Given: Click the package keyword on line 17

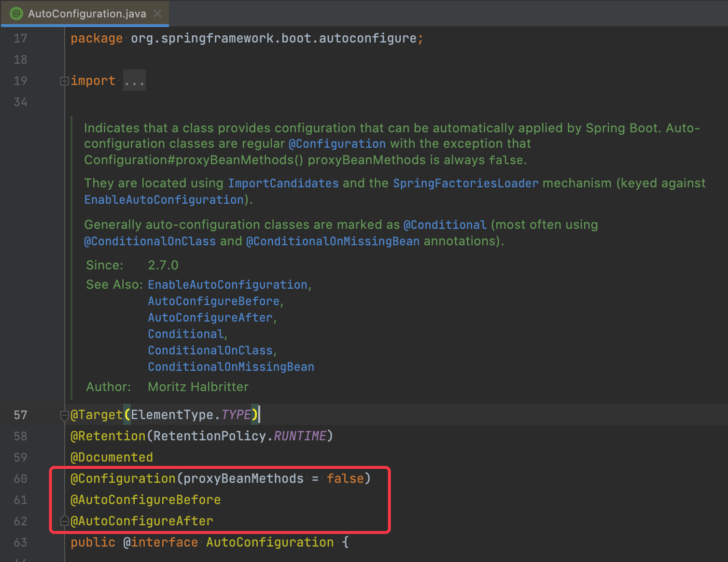Looking at the screenshot, I should pyautogui.click(x=97, y=38).
